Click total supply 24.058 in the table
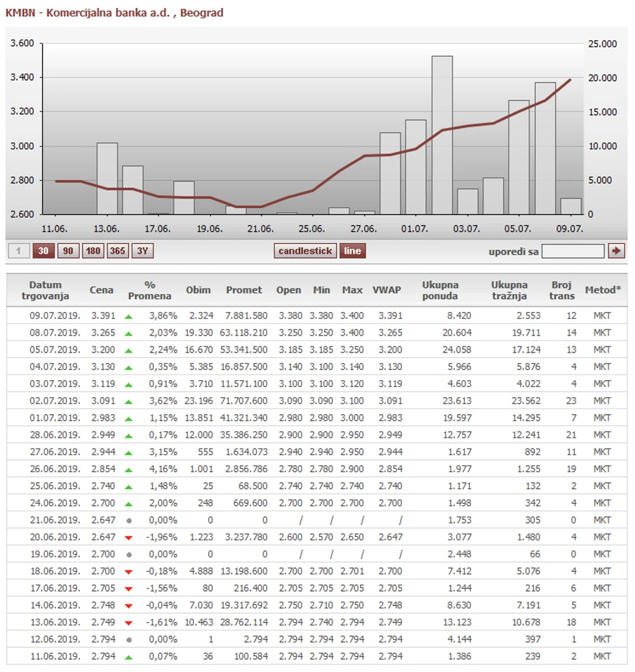 (x=457, y=350)
